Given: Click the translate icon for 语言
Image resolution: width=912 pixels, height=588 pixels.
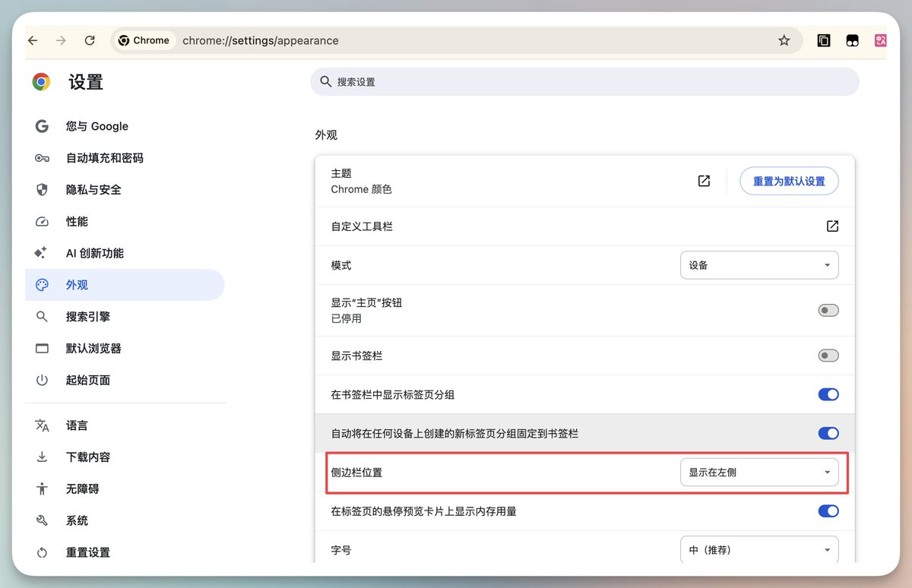Looking at the screenshot, I should [42, 425].
